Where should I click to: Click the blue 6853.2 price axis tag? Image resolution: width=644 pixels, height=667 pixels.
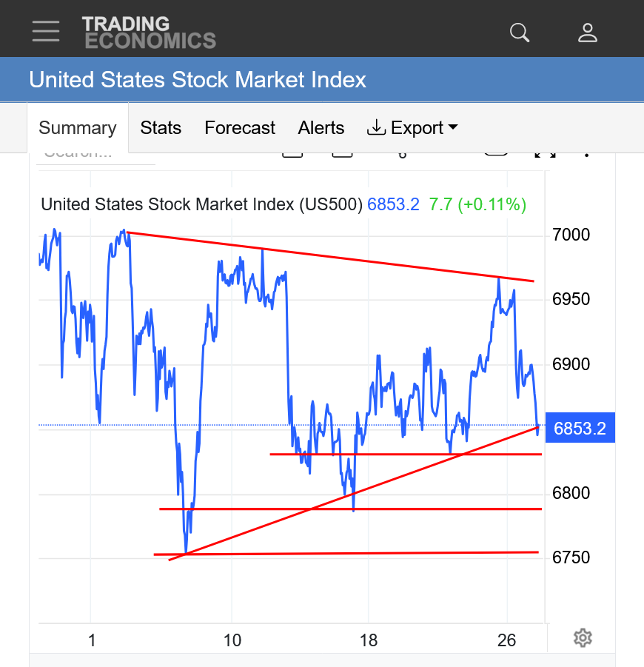[x=580, y=428]
